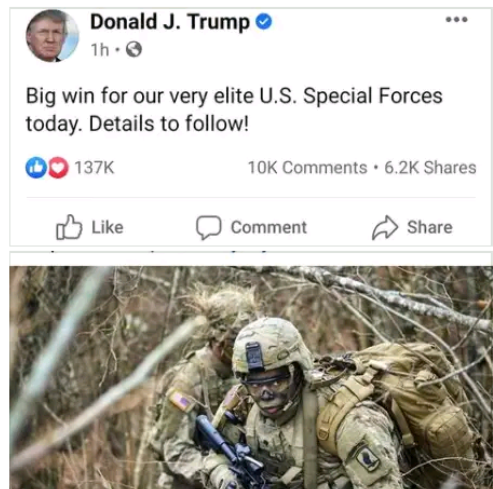
Task: Click the post text about Special Forces
Action: tap(234, 110)
